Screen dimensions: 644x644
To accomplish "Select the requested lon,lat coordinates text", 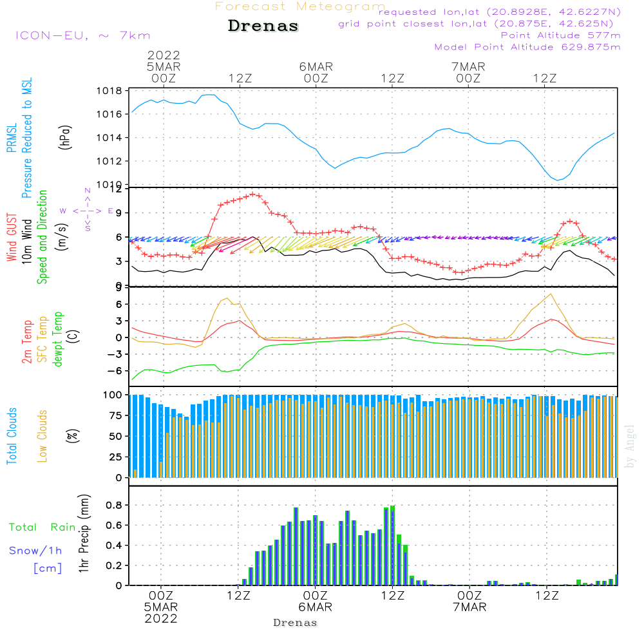I will click(x=500, y=12).
